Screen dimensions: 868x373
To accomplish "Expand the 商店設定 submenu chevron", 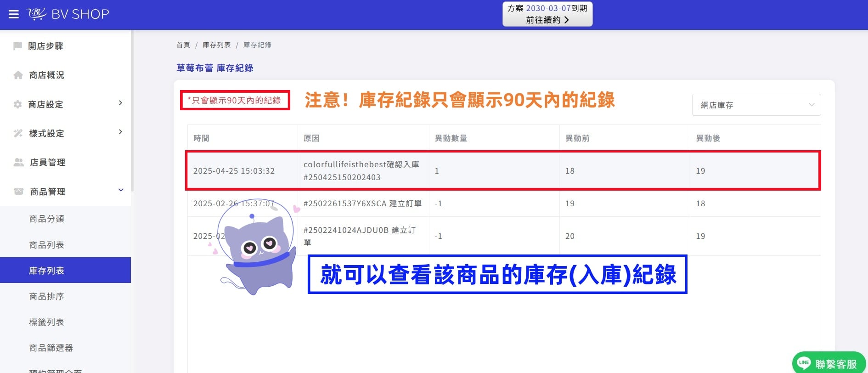I will (120, 103).
